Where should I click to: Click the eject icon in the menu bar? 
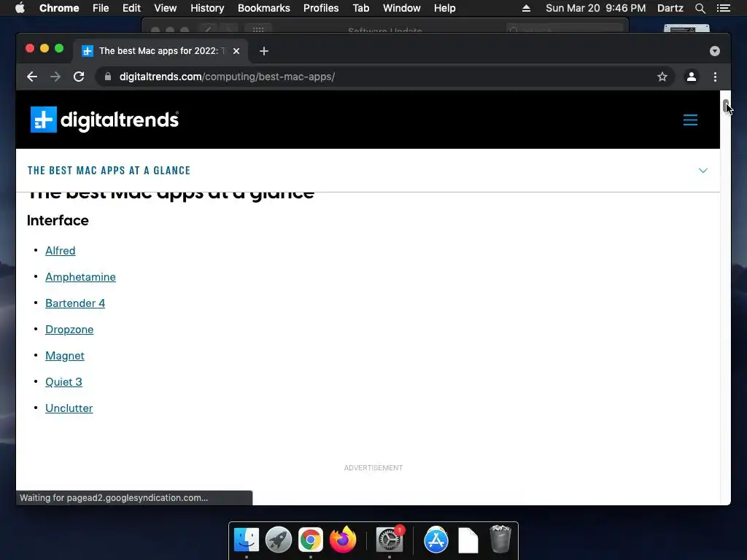click(x=526, y=8)
